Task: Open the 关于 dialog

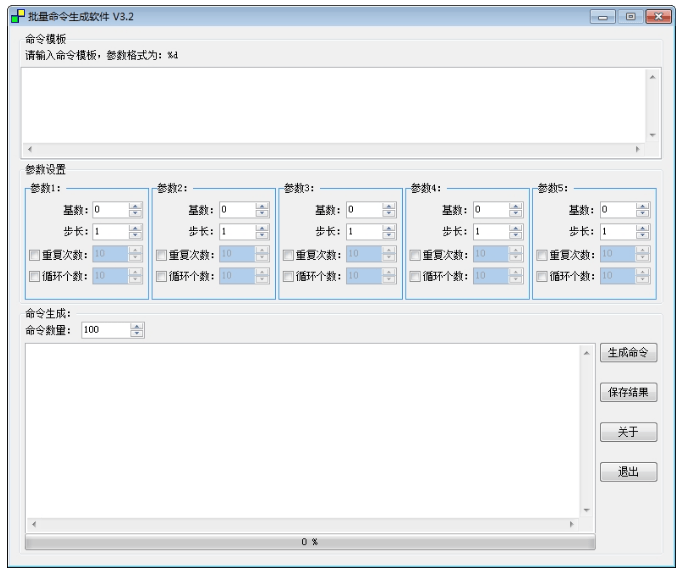Action: (628, 432)
